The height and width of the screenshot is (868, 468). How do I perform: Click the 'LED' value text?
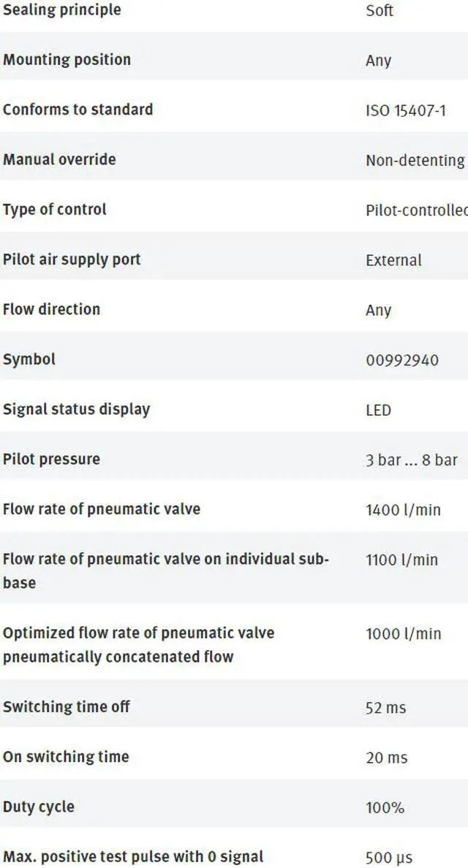coord(378,410)
